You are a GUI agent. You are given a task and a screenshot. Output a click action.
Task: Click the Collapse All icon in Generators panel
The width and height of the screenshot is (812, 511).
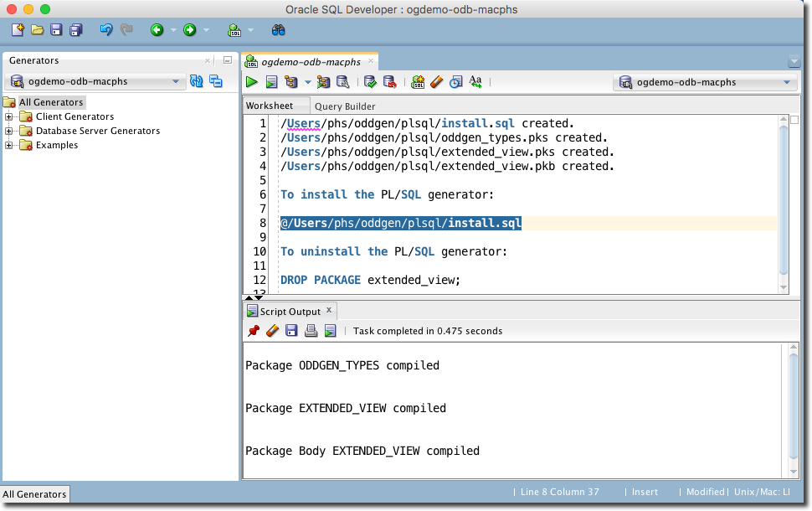[216, 81]
